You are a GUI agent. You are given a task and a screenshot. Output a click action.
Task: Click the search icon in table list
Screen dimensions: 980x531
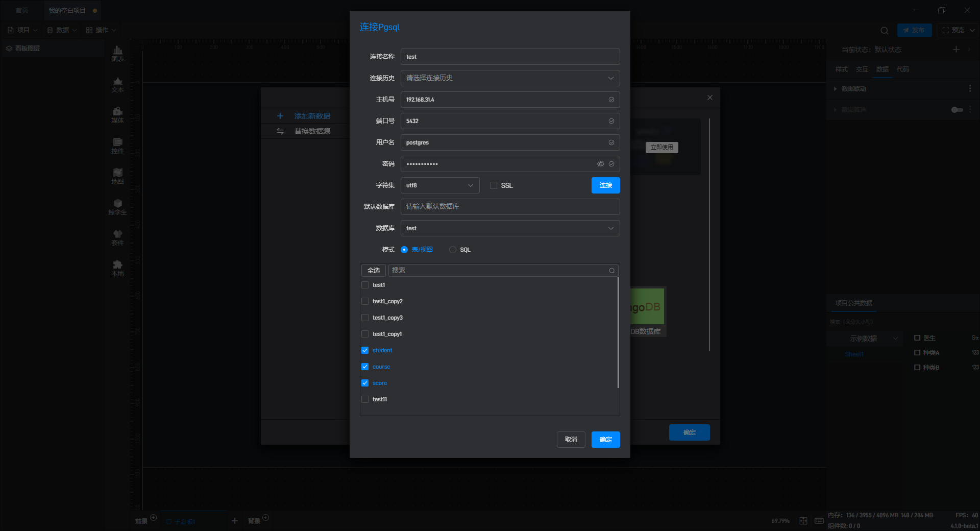tap(612, 271)
